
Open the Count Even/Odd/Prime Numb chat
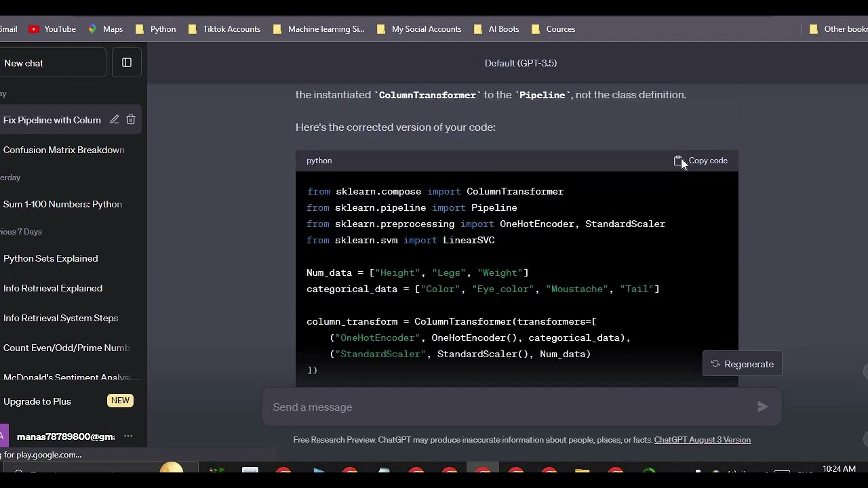pyautogui.click(x=66, y=348)
